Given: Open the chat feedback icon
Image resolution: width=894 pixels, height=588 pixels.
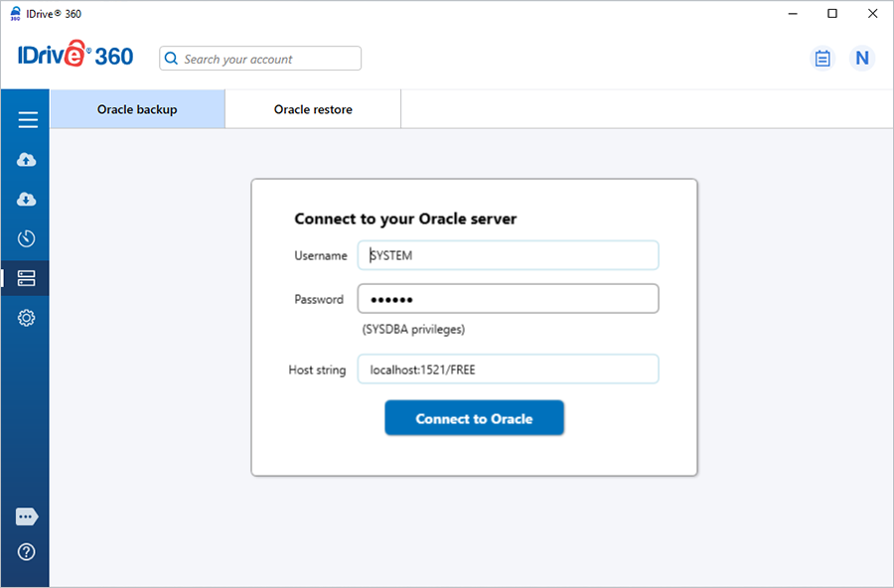Looking at the screenshot, I should [x=27, y=516].
